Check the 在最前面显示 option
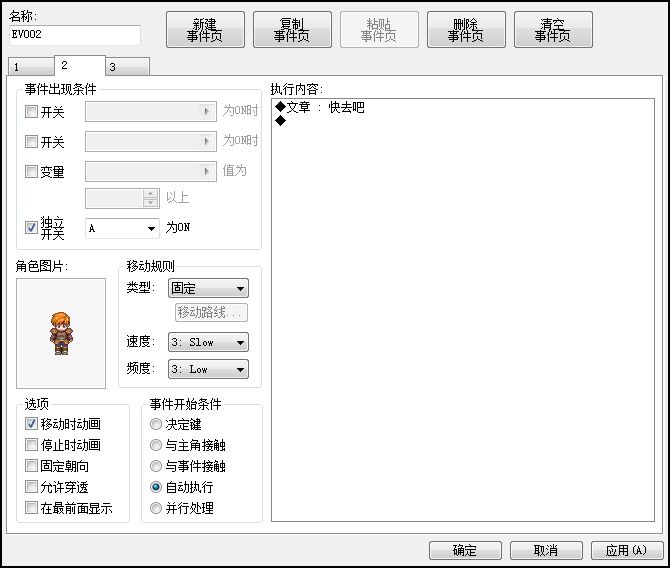Viewport: 670px width, 568px height. 31,507
